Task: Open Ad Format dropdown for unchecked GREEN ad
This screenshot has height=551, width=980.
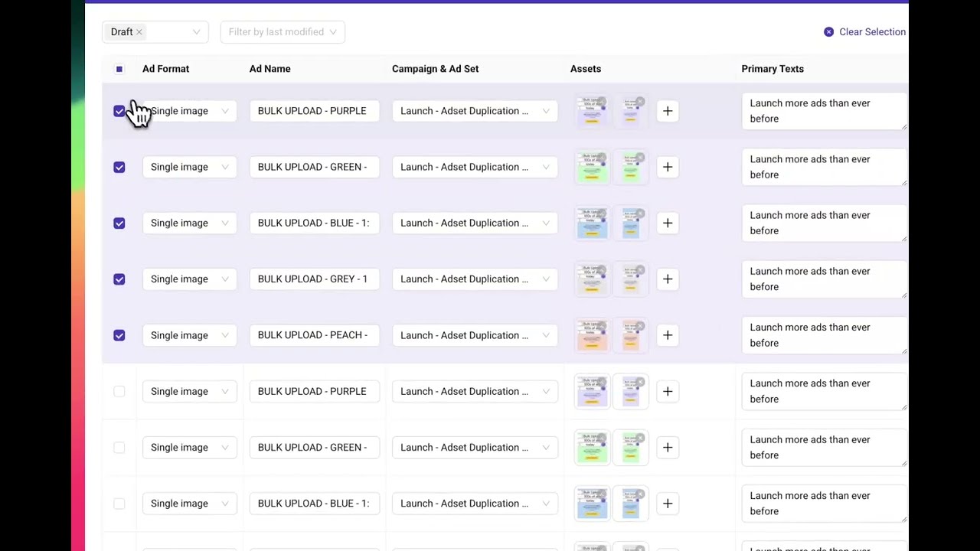Action: [x=190, y=448]
